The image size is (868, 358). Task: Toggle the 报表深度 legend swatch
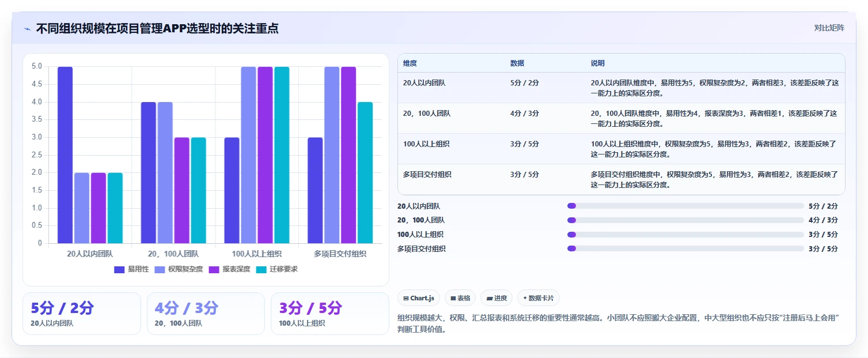click(x=214, y=269)
